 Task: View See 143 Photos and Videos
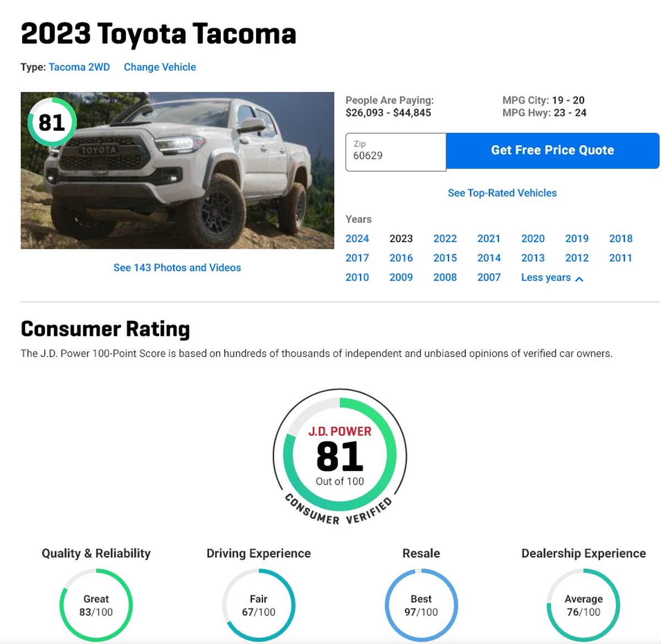tap(177, 268)
